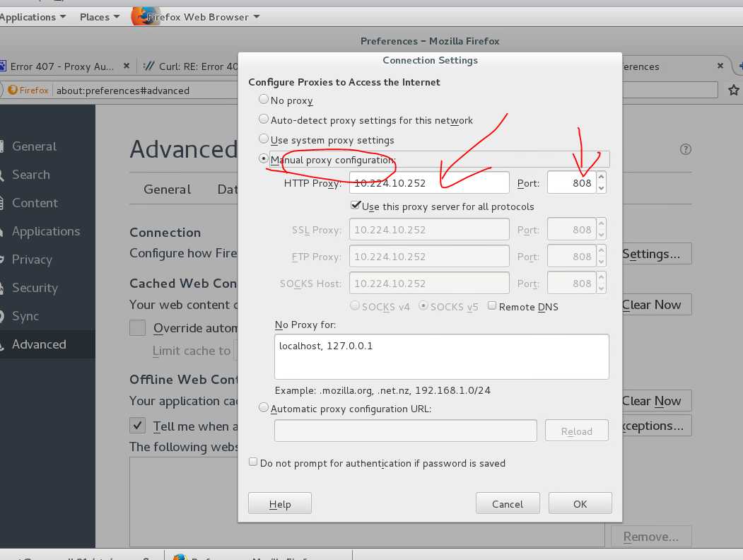Click the HTTP Proxy port field
The width and height of the screenshot is (743, 560).
[x=571, y=182]
